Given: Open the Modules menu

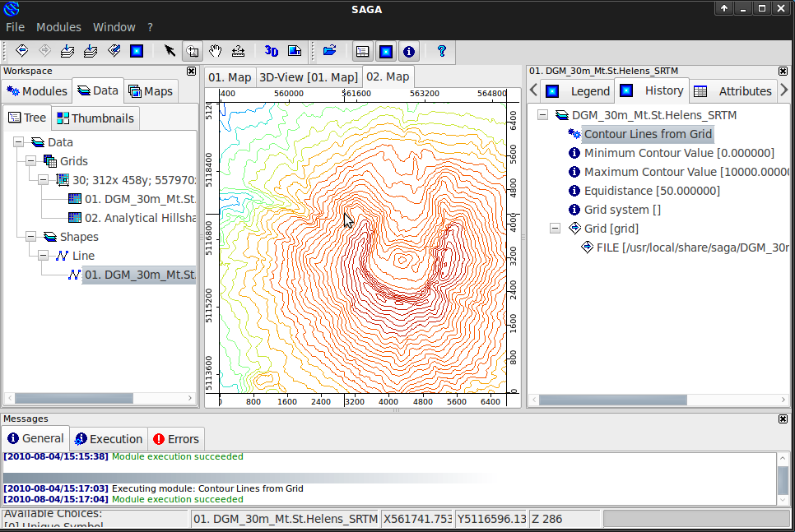Looking at the screenshot, I should [58, 27].
